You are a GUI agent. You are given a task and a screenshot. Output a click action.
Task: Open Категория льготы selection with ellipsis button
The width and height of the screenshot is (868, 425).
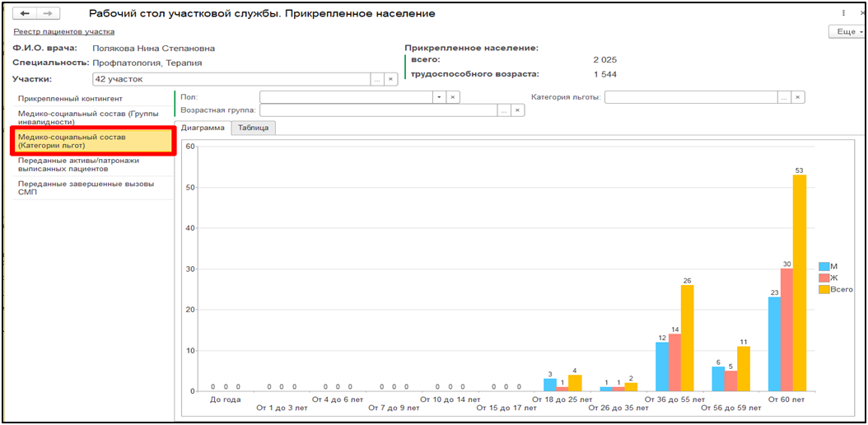(784, 97)
